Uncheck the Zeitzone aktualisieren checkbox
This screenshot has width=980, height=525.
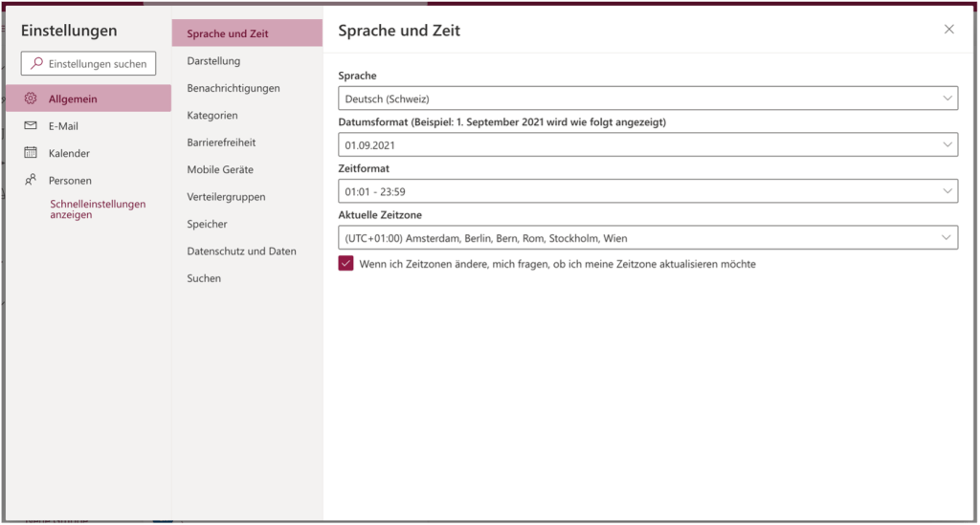click(346, 264)
